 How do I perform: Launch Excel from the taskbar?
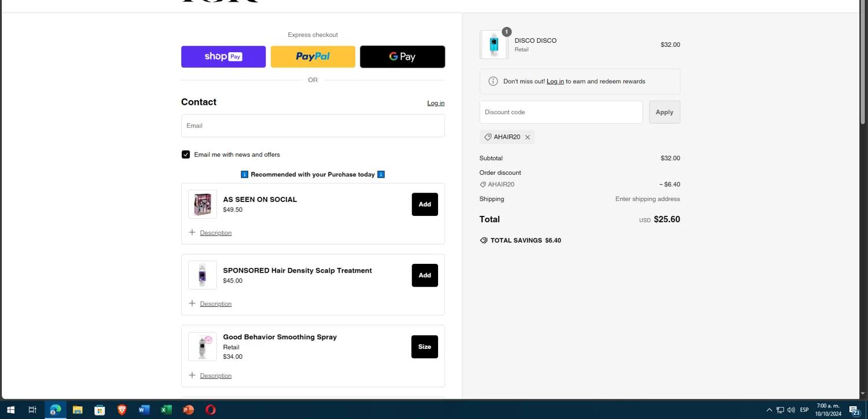[x=166, y=410]
